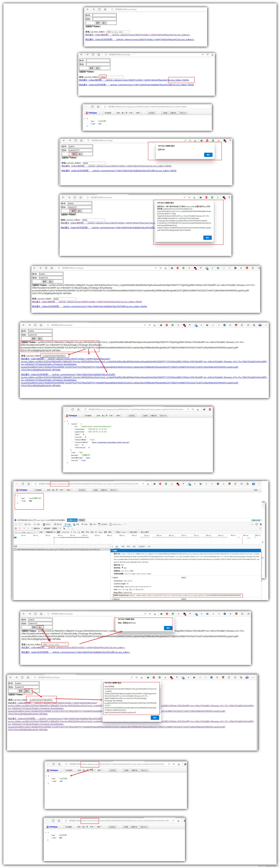Tick the 禁用缓存 checkbox
Image resolution: width=280 pixels, height=868 pixels.
[43, 528]
